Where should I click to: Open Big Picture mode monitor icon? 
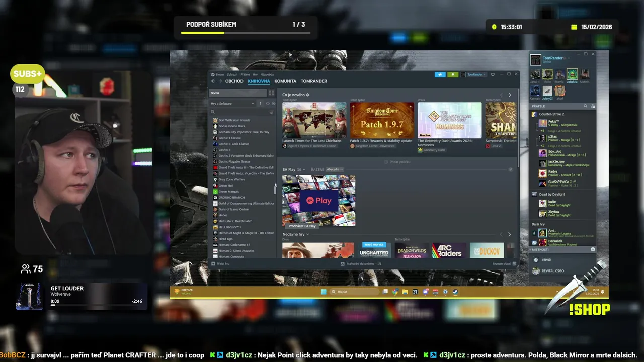[x=493, y=74]
